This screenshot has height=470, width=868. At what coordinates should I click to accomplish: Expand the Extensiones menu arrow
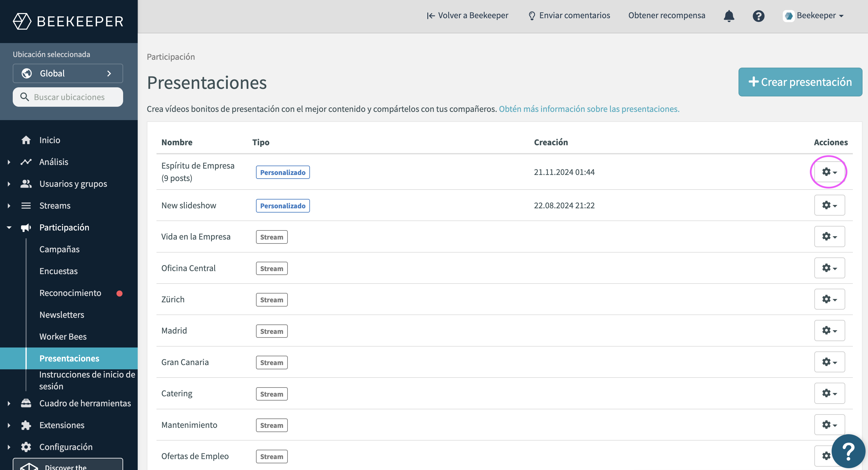point(9,425)
